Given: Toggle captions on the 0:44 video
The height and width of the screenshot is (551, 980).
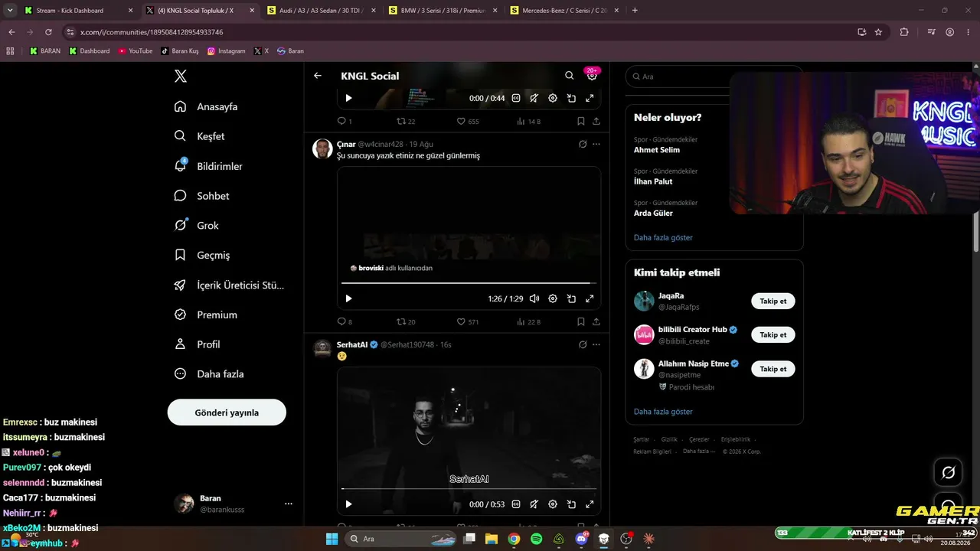Looking at the screenshot, I should (516, 98).
